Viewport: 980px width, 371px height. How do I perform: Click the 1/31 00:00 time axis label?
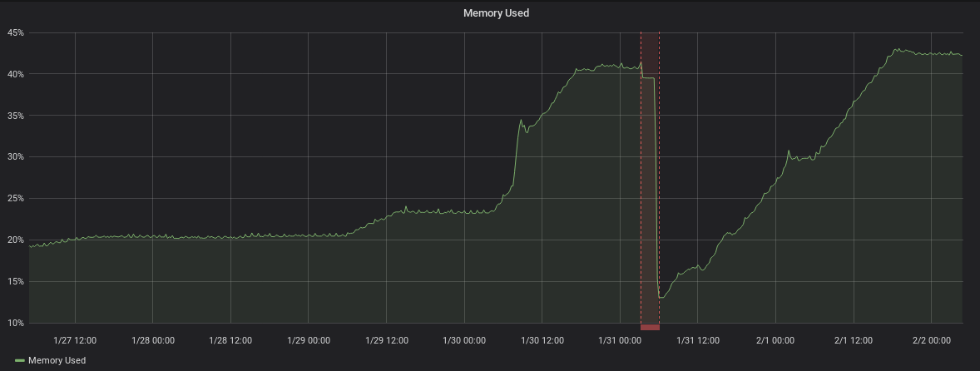coord(620,340)
